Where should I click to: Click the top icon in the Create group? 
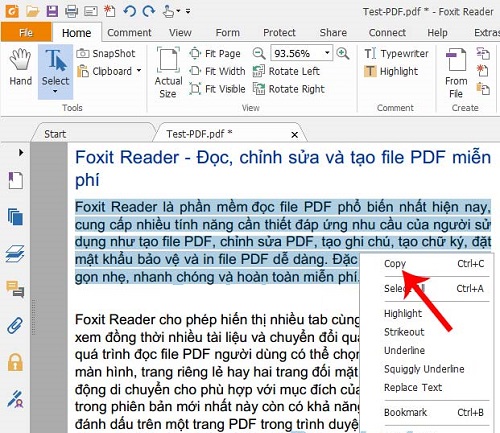click(x=483, y=53)
